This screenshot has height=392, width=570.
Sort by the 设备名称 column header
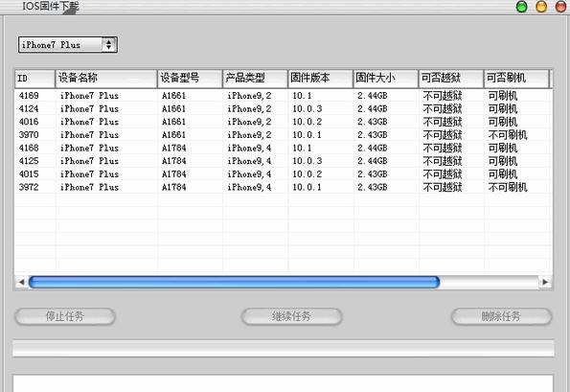[106, 79]
